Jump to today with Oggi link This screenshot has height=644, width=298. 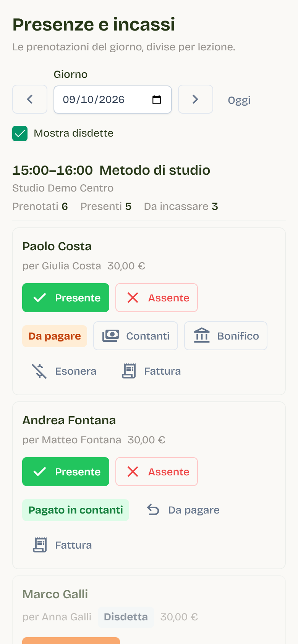239,100
